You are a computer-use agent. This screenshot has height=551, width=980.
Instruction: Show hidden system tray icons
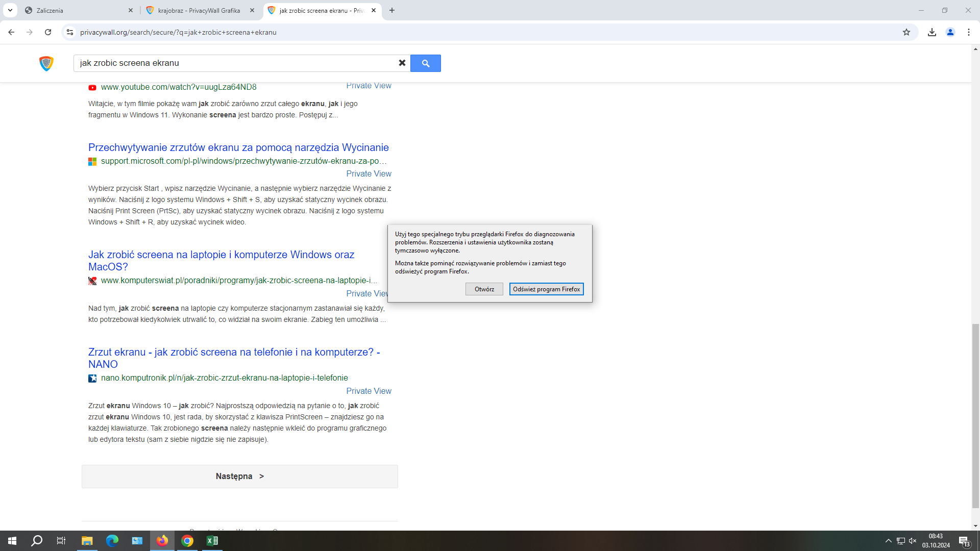(888, 541)
